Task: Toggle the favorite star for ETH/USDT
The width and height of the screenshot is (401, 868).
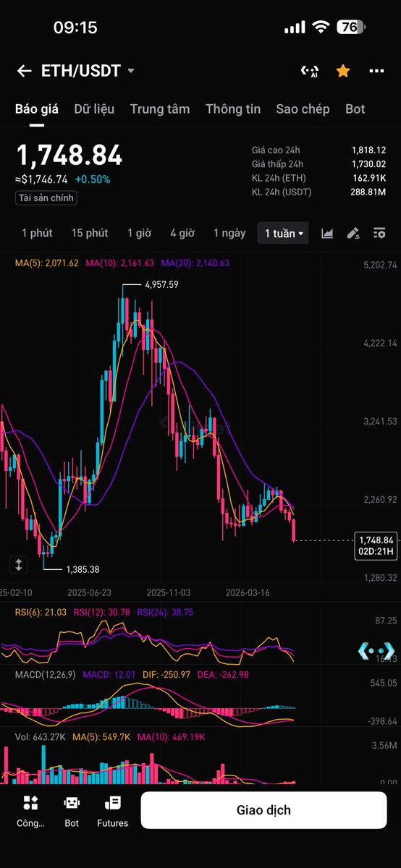Action: tap(343, 71)
